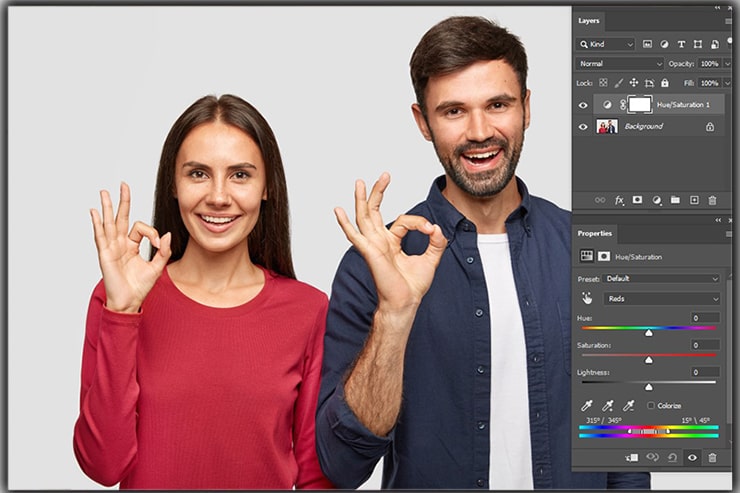Lock transparent pixels icon in Layers
The width and height of the screenshot is (740, 493).
coord(603,83)
